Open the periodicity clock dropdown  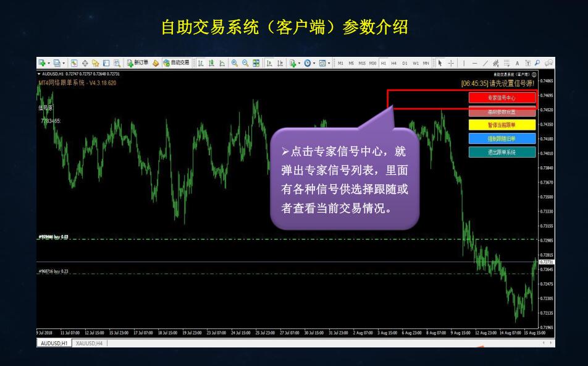coord(314,62)
